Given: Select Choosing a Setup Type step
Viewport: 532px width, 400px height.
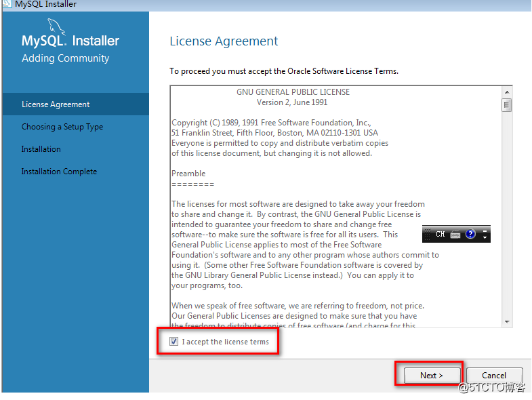Looking at the screenshot, I should [x=76, y=127].
